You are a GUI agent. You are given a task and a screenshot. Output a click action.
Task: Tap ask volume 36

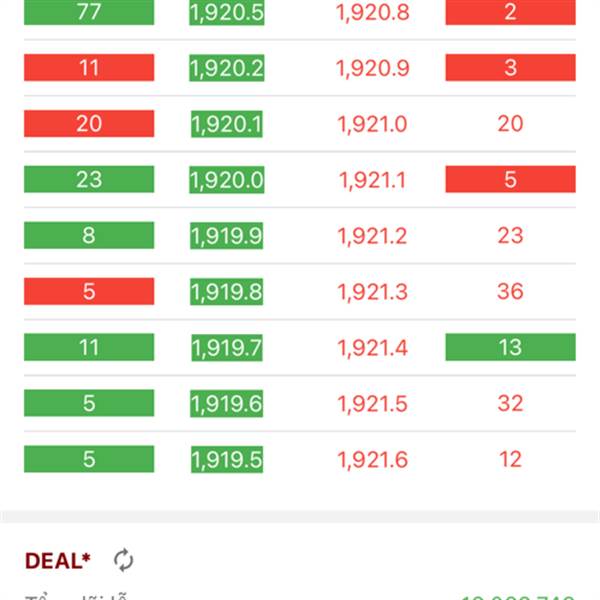(510, 291)
